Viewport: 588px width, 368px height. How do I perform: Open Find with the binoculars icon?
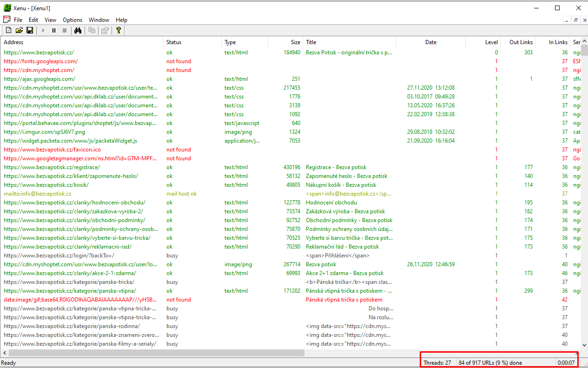(78, 30)
